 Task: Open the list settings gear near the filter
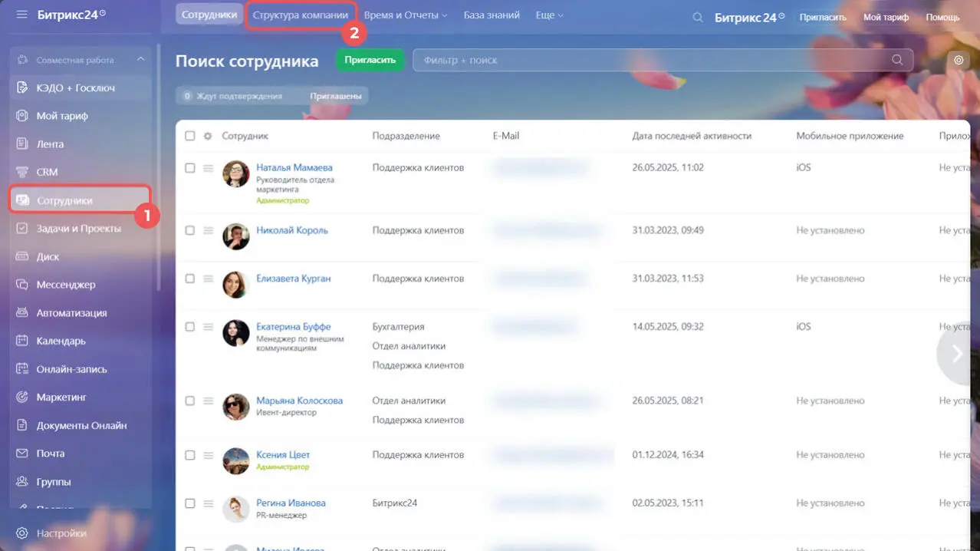tap(957, 59)
